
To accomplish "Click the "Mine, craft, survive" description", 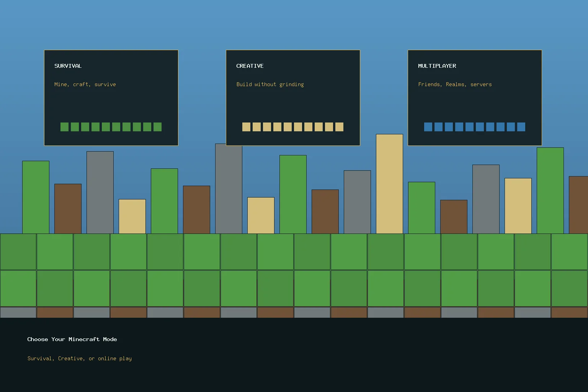I will (85, 84).
